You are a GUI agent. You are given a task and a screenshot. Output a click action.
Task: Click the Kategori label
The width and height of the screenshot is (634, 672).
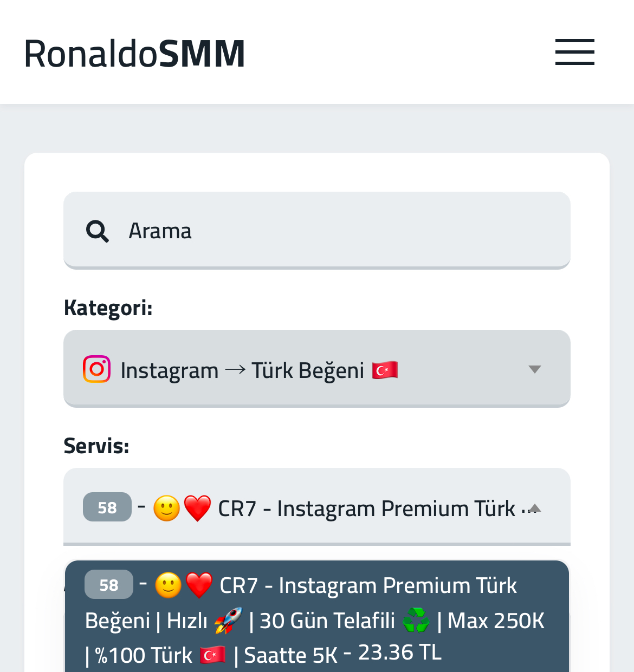point(108,308)
